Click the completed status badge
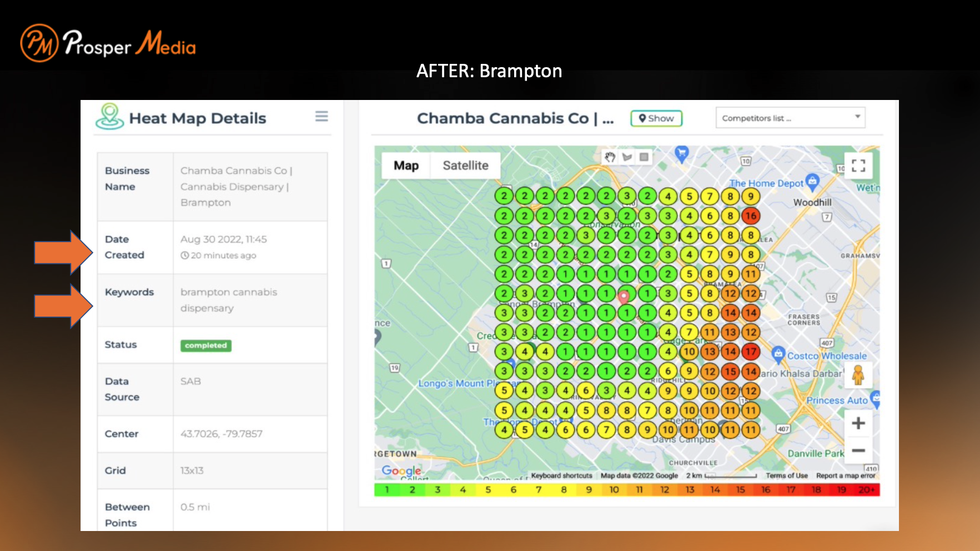Viewport: 980px width, 551px height. point(206,345)
